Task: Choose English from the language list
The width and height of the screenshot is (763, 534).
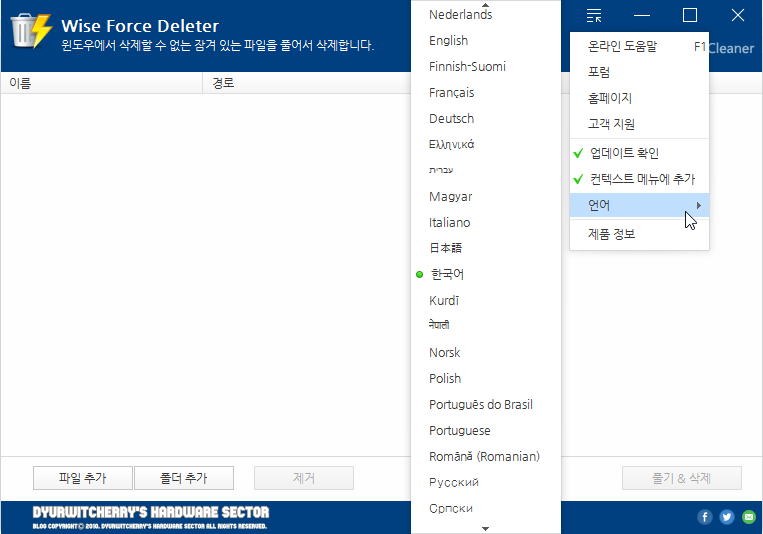Action: click(486, 41)
